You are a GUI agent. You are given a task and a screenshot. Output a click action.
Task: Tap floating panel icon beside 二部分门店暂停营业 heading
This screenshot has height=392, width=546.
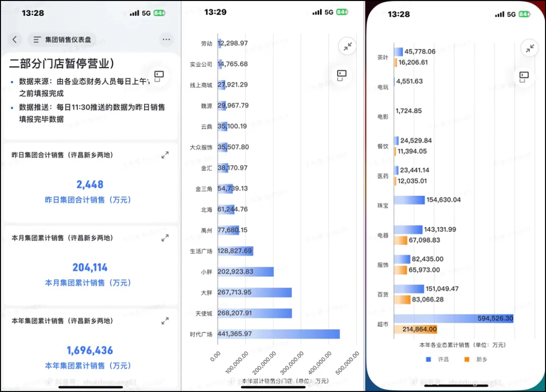159,75
